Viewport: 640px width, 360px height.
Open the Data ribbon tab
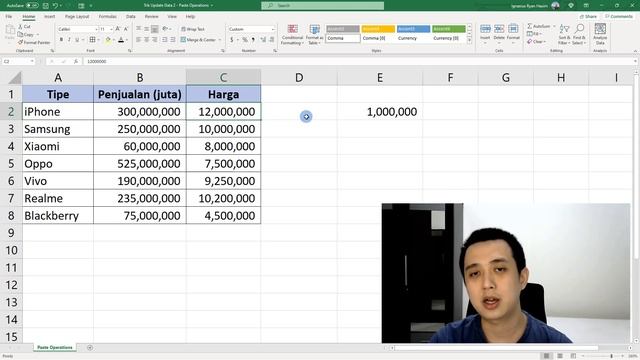[x=131, y=17]
